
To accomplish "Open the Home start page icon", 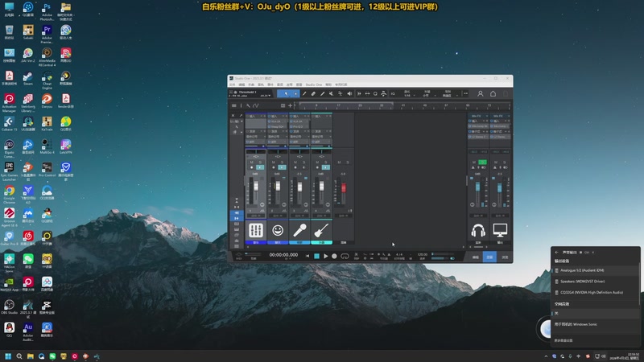I will tap(493, 93).
